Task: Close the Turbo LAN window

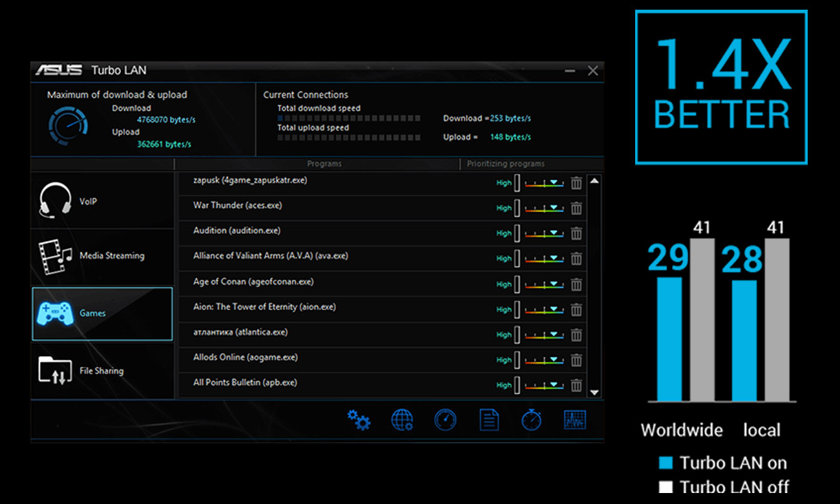Action: 593,70
